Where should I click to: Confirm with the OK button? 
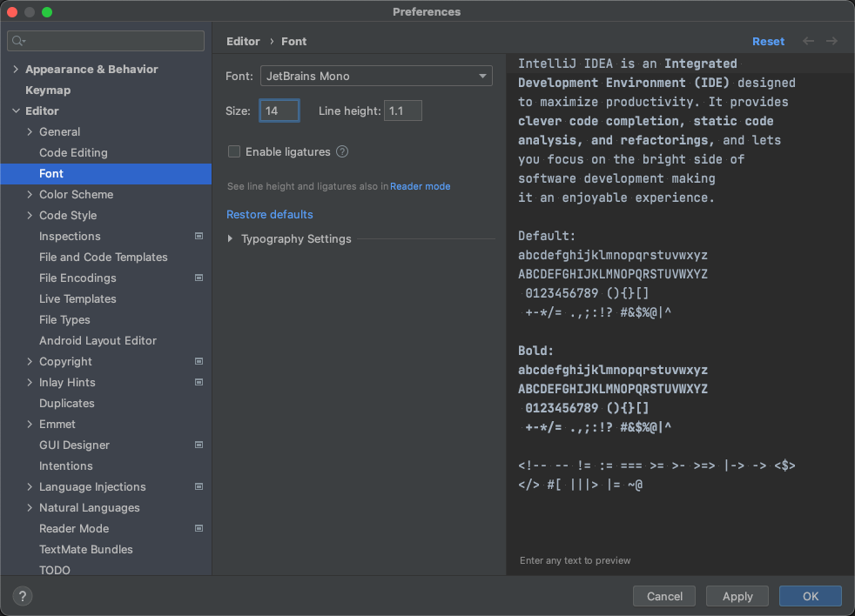811,596
